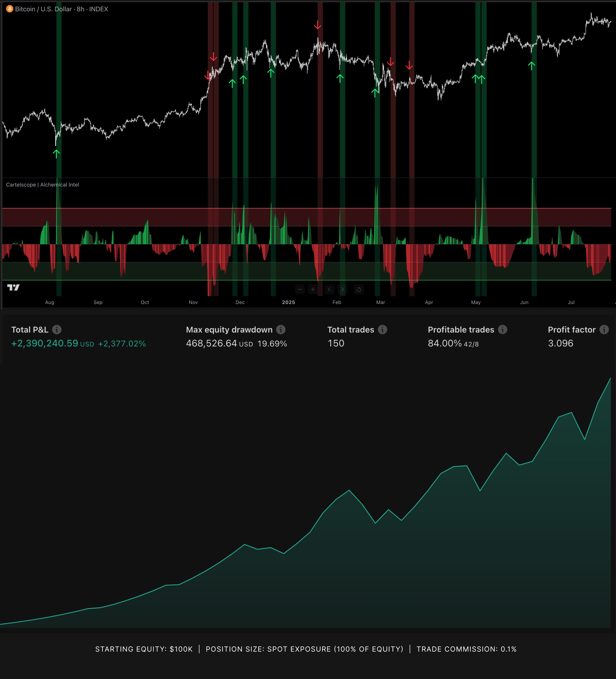This screenshot has width=616, height=679.
Task: Click the Sep label on time axis
Action: click(x=98, y=303)
